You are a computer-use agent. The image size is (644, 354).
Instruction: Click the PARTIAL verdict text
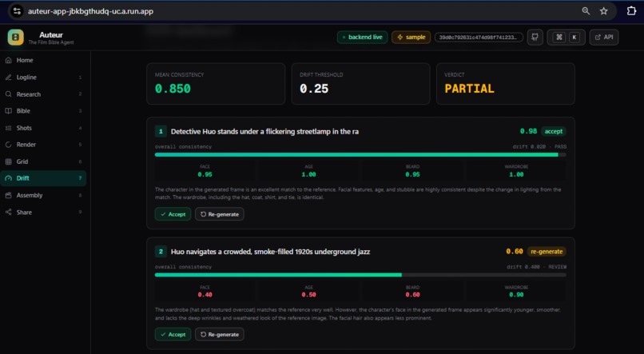470,89
